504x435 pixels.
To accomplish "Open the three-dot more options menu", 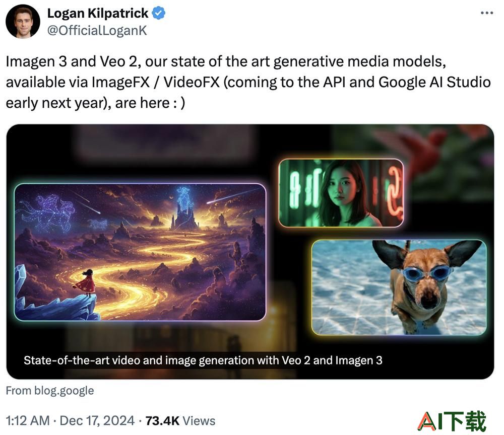I will click(487, 13).
